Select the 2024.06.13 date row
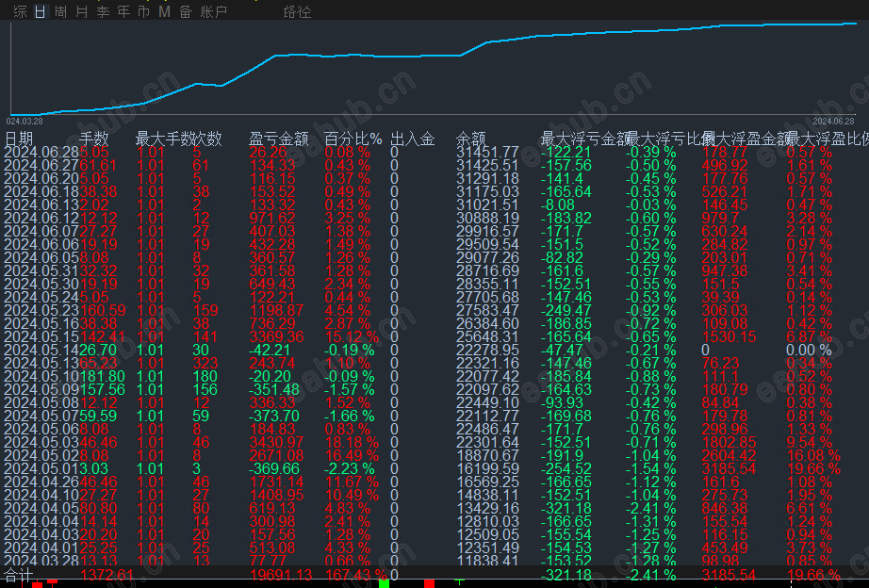Image resolution: width=869 pixels, height=588 pixels. click(x=41, y=205)
